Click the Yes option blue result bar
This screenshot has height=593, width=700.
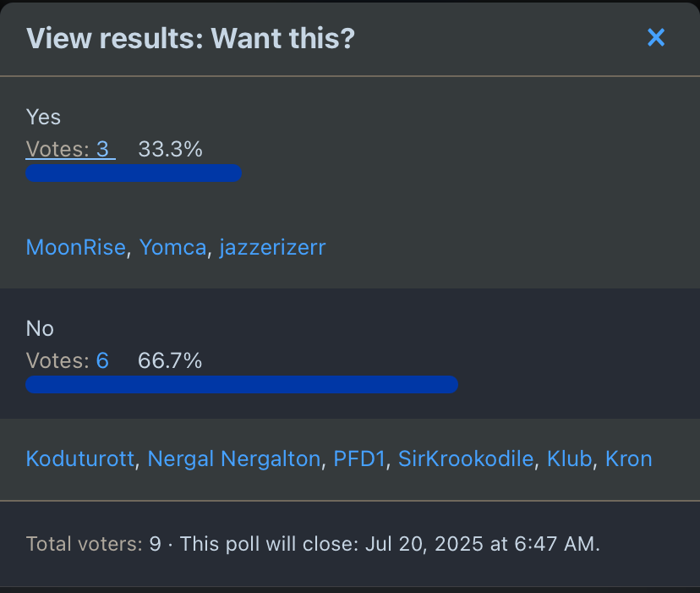[x=134, y=173]
